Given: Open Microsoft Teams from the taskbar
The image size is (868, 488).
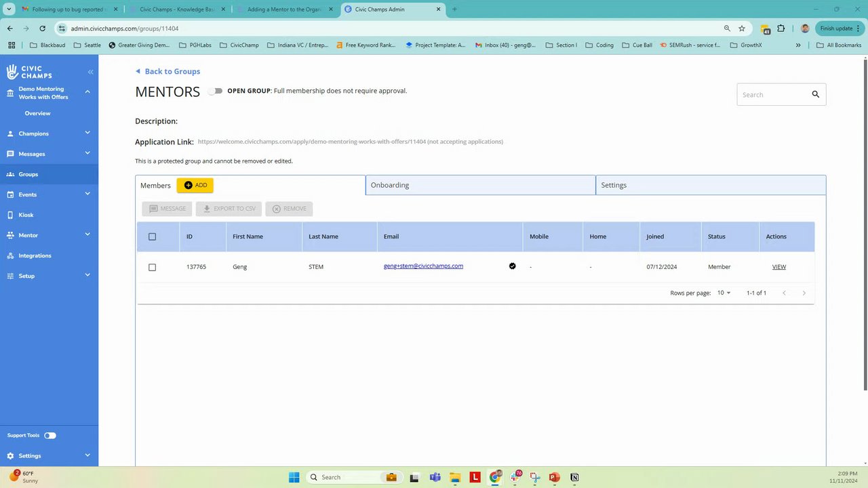Looking at the screenshot, I should 435,477.
